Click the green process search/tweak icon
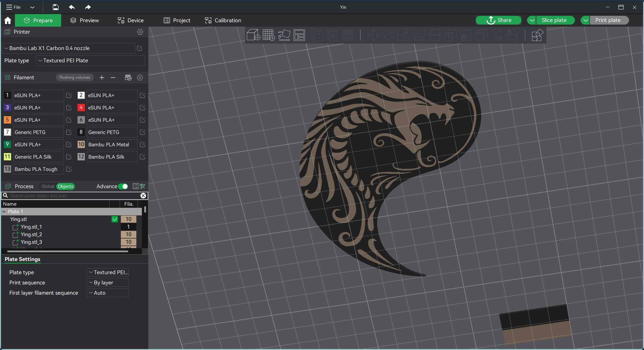This screenshot has width=644, height=350. (x=143, y=186)
